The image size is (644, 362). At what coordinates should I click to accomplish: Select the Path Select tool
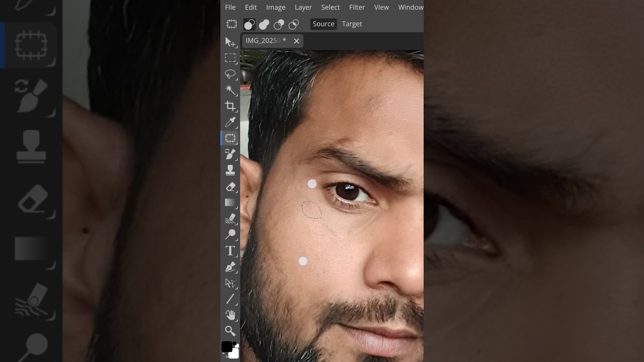tap(230, 283)
